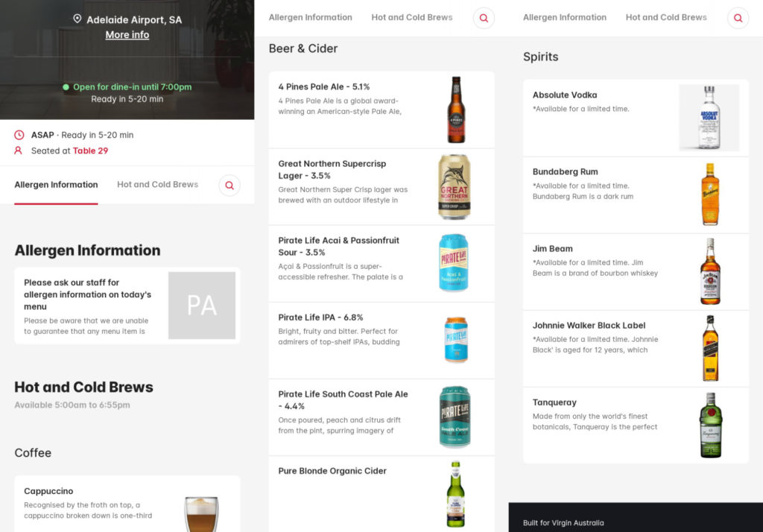This screenshot has height=532, width=763.
Task: Open Allergen Information tab above Spirits column
Action: click(x=564, y=16)
